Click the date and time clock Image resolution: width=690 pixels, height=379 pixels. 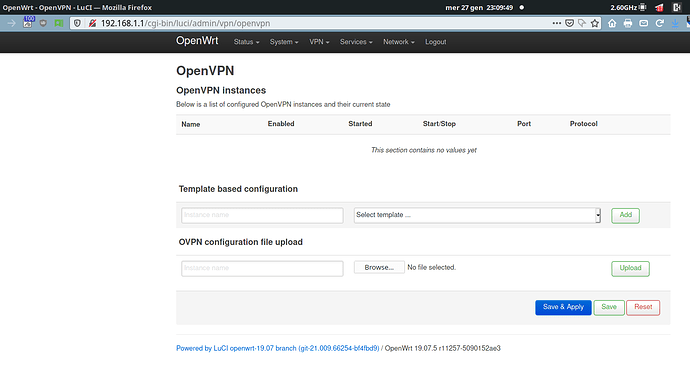tap(479, 7)
